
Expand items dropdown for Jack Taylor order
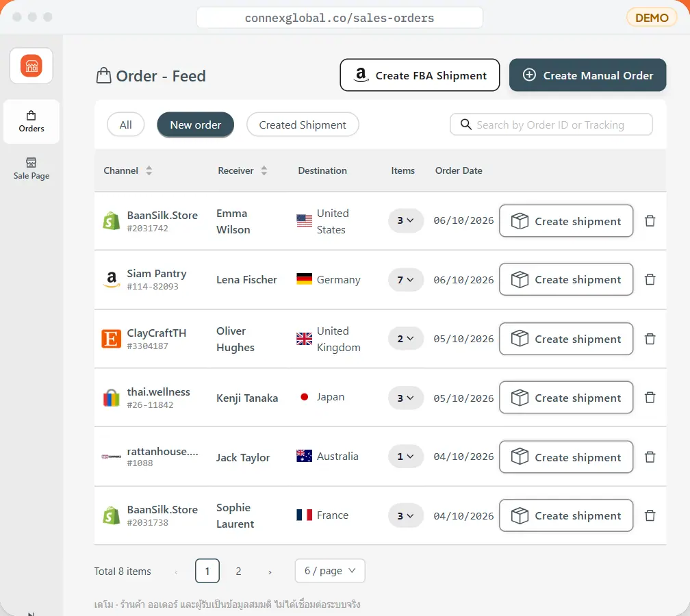click(x=405, y=457)
